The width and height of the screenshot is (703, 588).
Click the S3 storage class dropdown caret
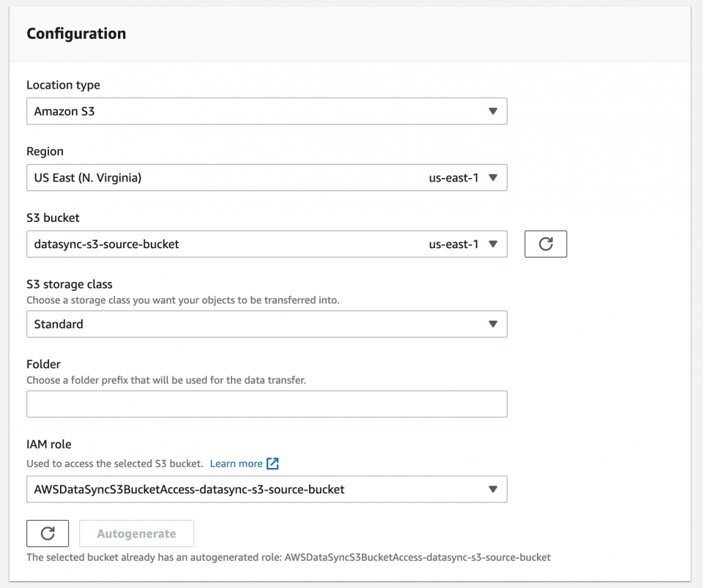(x=493, y=324)
